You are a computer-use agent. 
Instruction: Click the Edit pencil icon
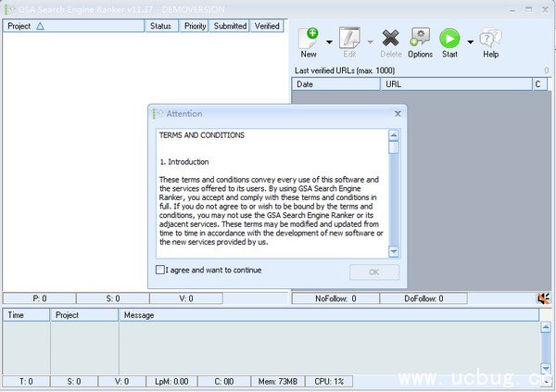[x=349, y=39]
